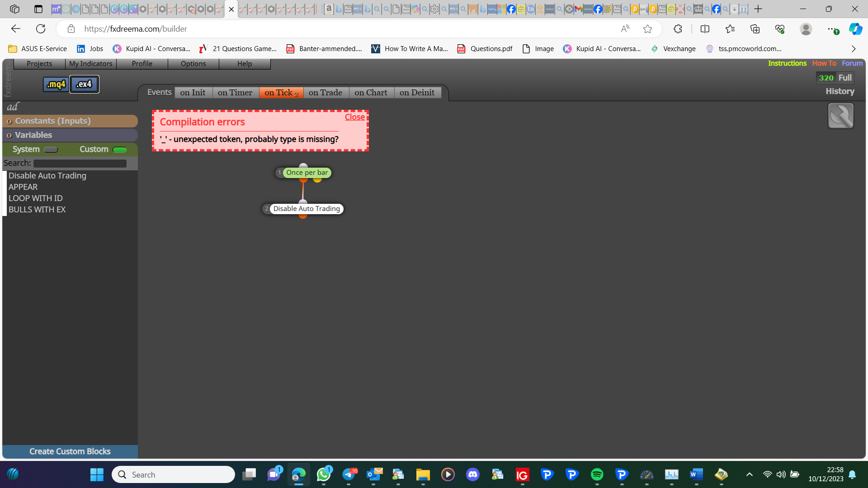
Task: Open the Help menu
Action: pyautogui.click(x=245, y=64)
